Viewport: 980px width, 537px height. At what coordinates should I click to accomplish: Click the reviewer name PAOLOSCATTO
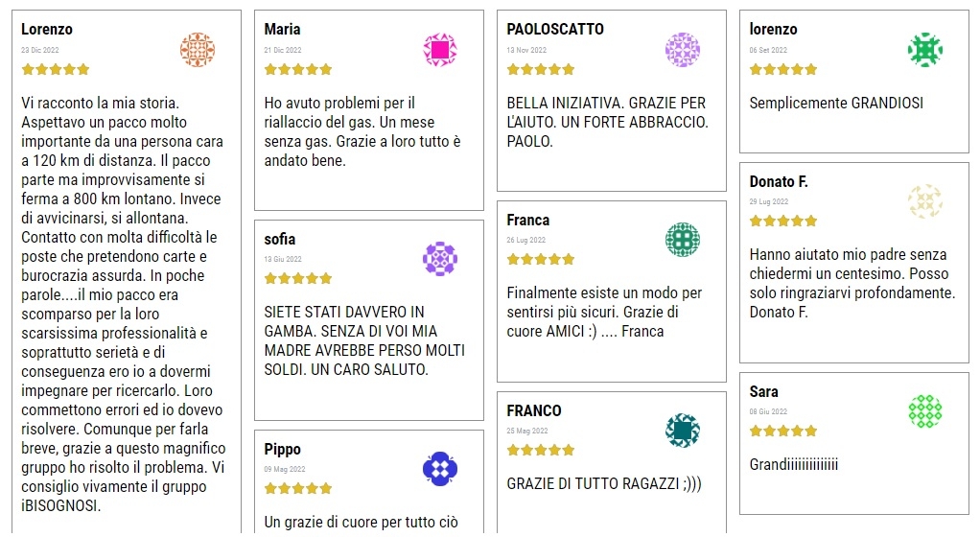pyautogui.click(x=555, y=30)
